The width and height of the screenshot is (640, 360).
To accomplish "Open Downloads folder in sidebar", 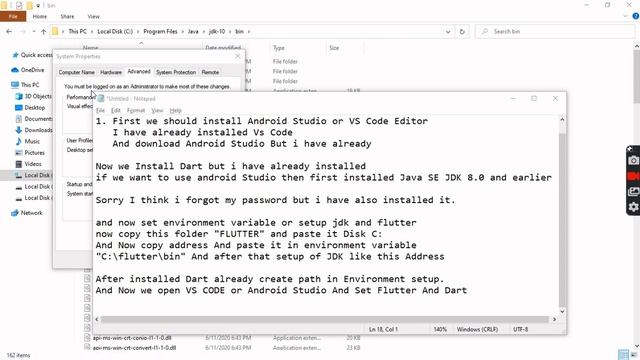I will pyautogui.click(x=34, y=130).
